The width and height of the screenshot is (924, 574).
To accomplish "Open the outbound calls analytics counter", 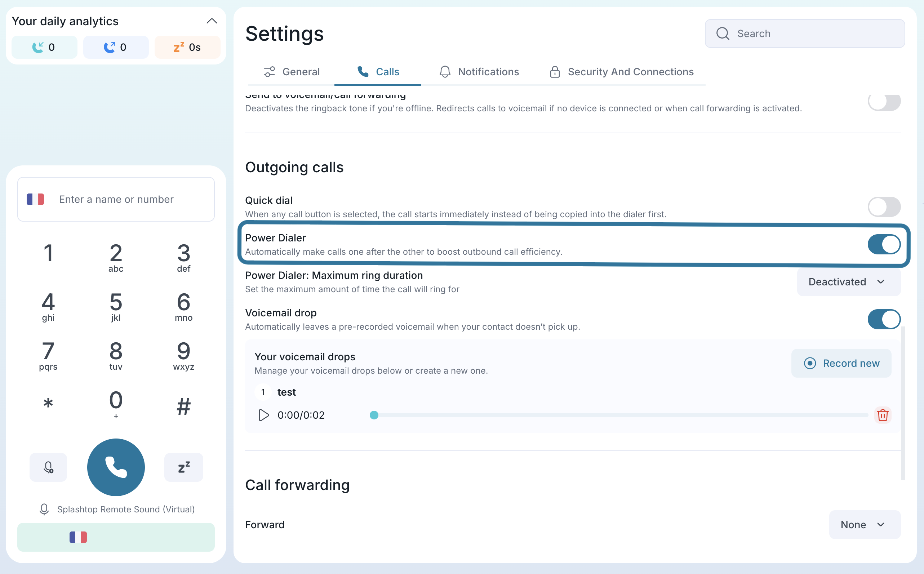I will pyautogui.click(x=116, y=48).
